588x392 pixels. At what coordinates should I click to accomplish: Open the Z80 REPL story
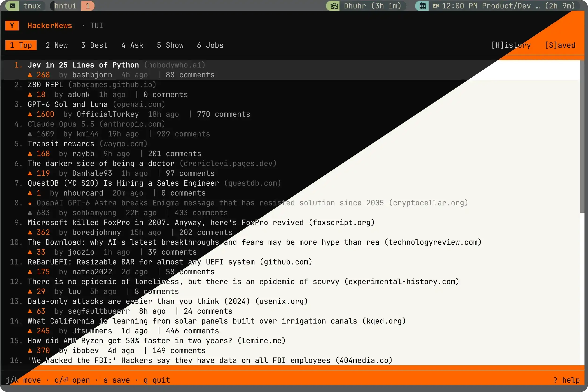coord(45,85)
